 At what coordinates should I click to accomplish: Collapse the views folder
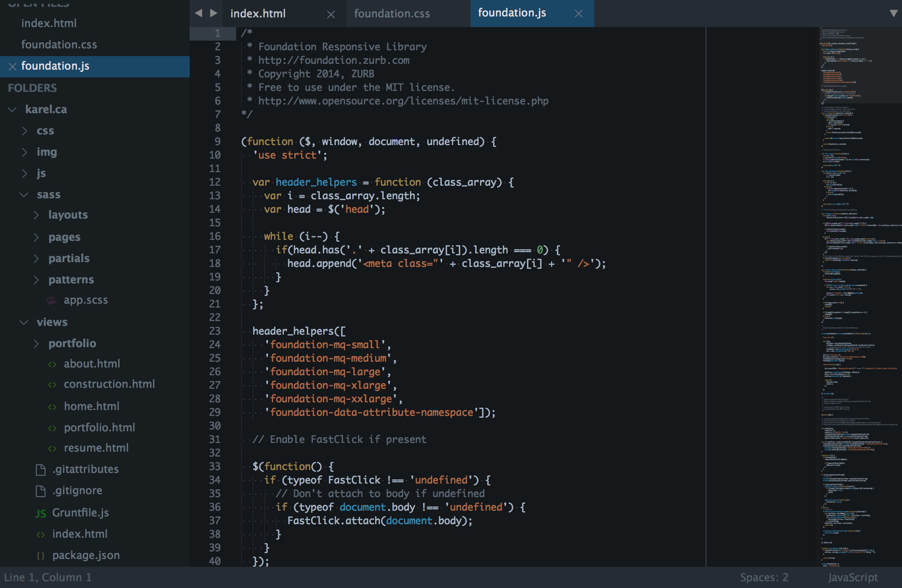24,322
